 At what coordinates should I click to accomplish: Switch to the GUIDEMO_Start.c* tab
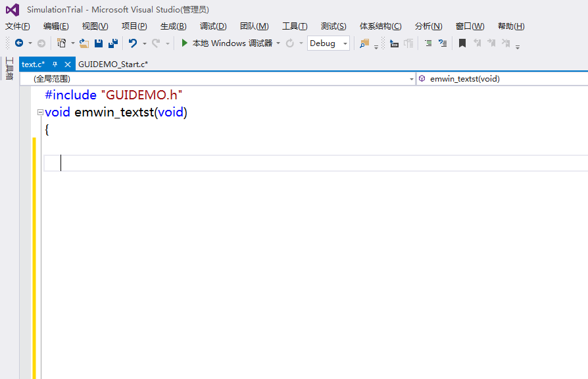coord(113,64)
